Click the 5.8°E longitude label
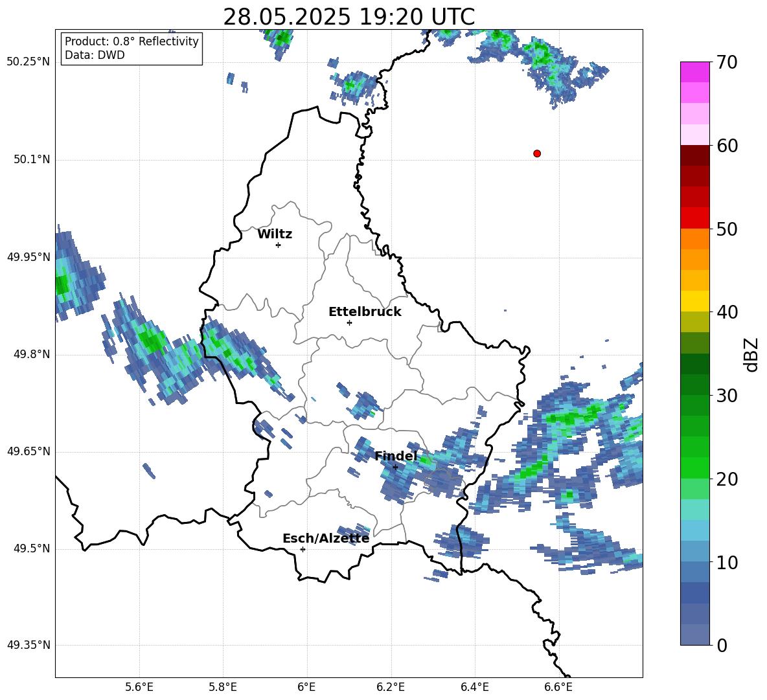 click(223, 687)
